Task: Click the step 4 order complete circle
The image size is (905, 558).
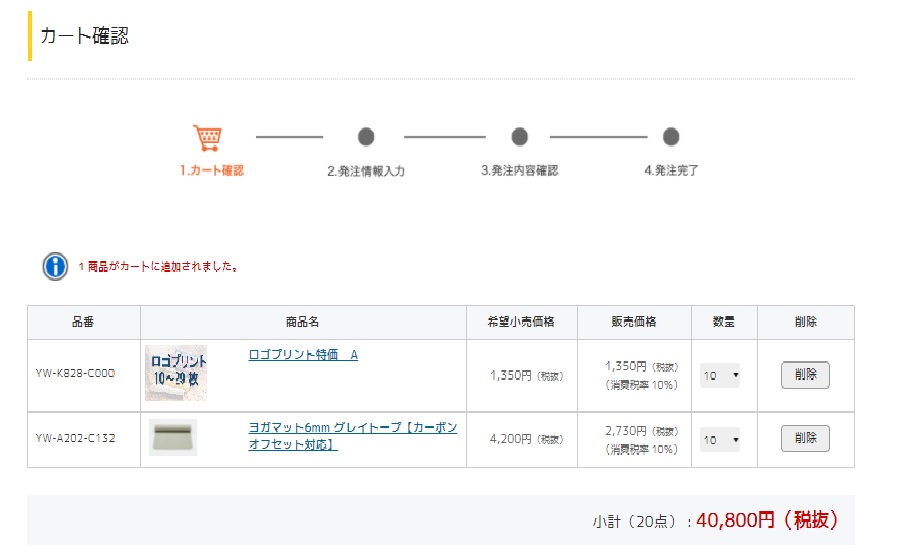Action: click(671, 137)
